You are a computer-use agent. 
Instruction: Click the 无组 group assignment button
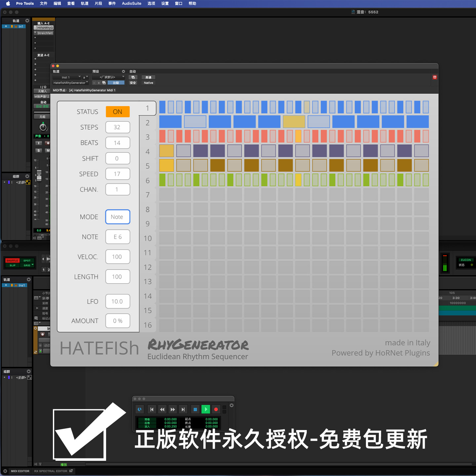pyautogui.click(x=42, y=117)
